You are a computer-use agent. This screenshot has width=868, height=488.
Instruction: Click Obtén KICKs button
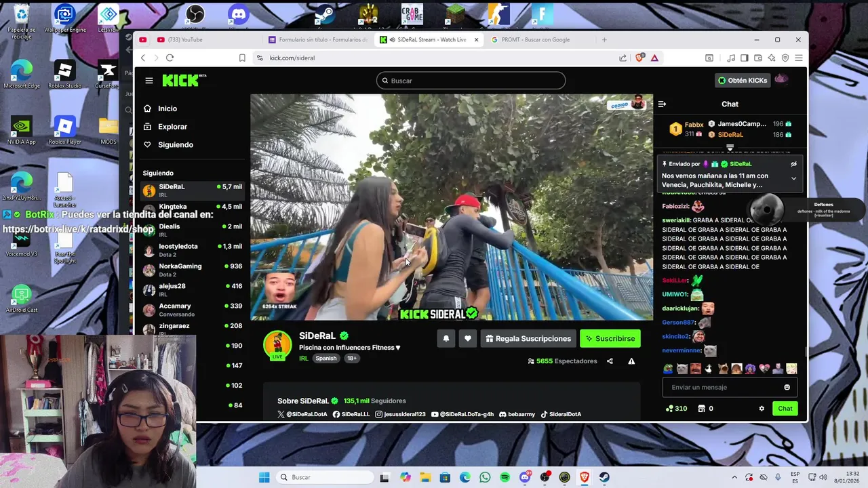(743, 80)
